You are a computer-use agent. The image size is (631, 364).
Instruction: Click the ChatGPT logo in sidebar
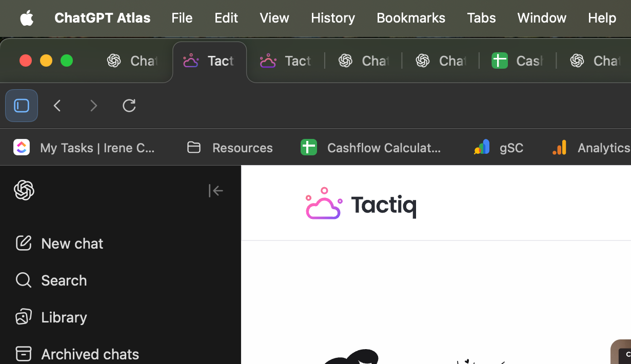(24, 191)
